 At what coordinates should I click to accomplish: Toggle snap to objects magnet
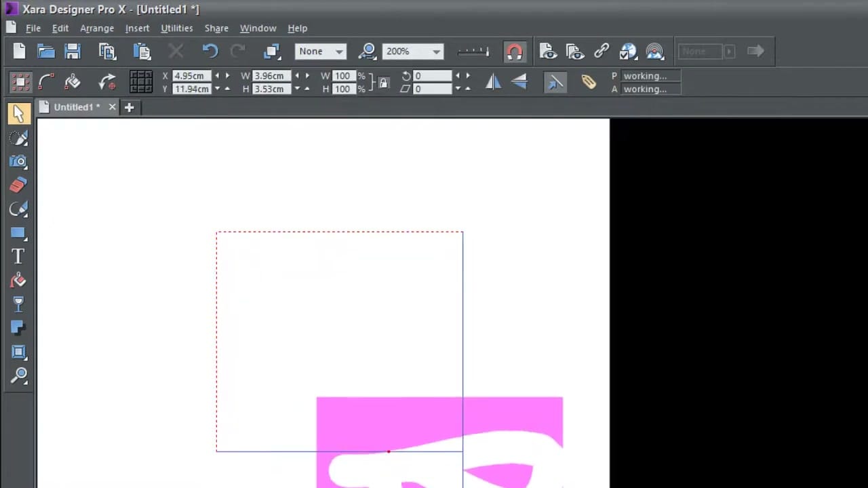(x=515, y=51)
